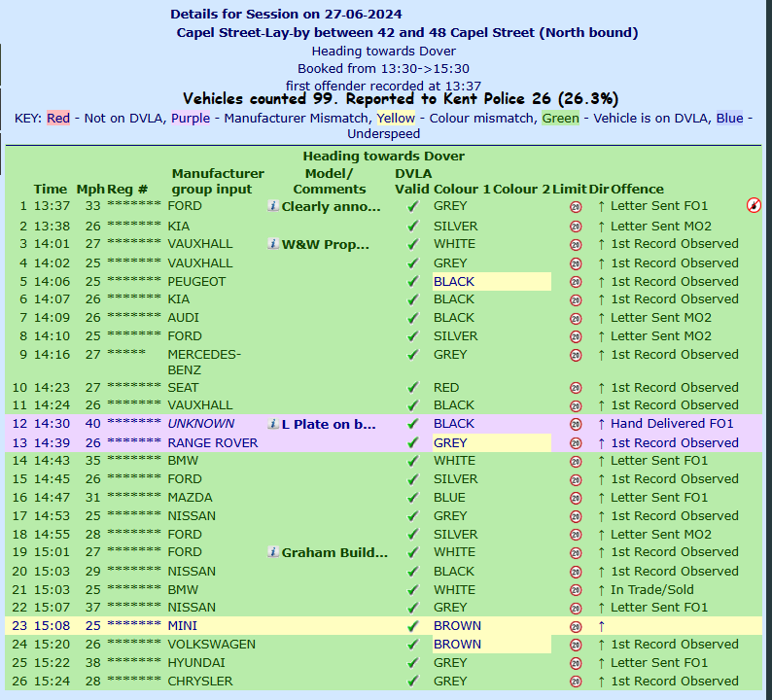The width and height of the screenshot is (772, 700).
Task: Click 'MERCEDES-BENZ' manufacturer cell
Action: (204, 362)
